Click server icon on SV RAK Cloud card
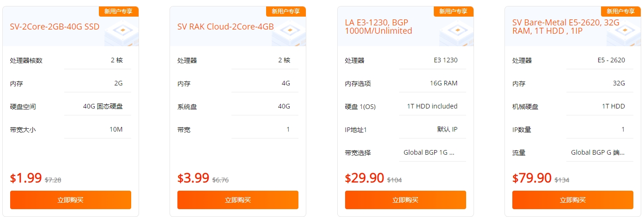Viewport: 644px width, 217px height. pyautogui.click(x=289, y=31)
